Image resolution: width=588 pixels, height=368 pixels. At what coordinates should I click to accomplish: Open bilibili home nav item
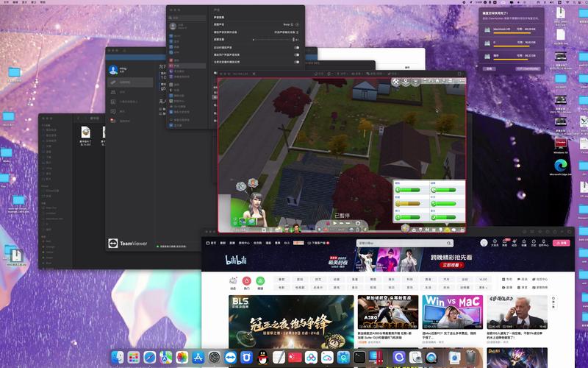211,243
